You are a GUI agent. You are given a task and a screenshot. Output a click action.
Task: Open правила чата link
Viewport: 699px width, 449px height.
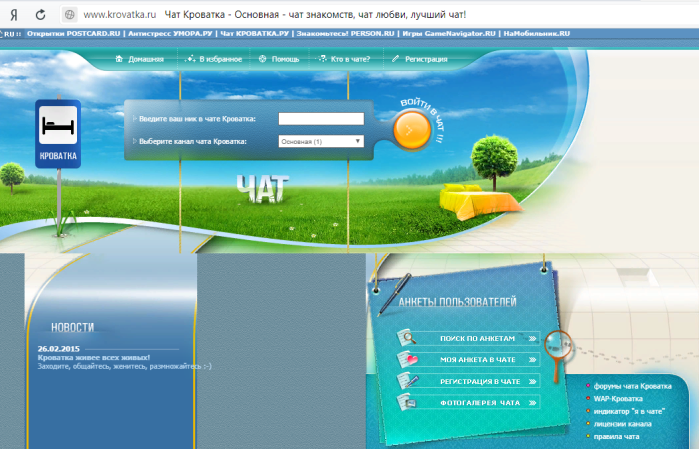[617, 437]
